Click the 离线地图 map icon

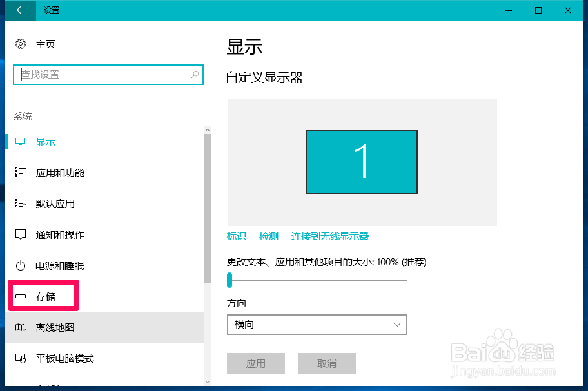coord(20,328)
